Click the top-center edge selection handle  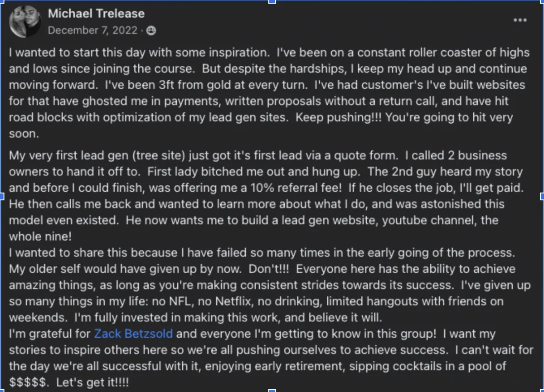(x=272, y=2)
